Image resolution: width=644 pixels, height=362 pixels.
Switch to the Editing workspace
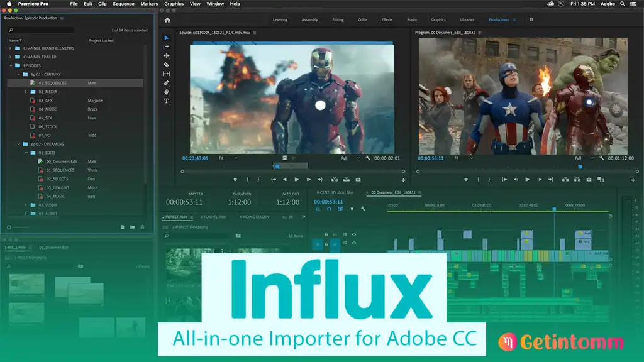click(338, 19)
